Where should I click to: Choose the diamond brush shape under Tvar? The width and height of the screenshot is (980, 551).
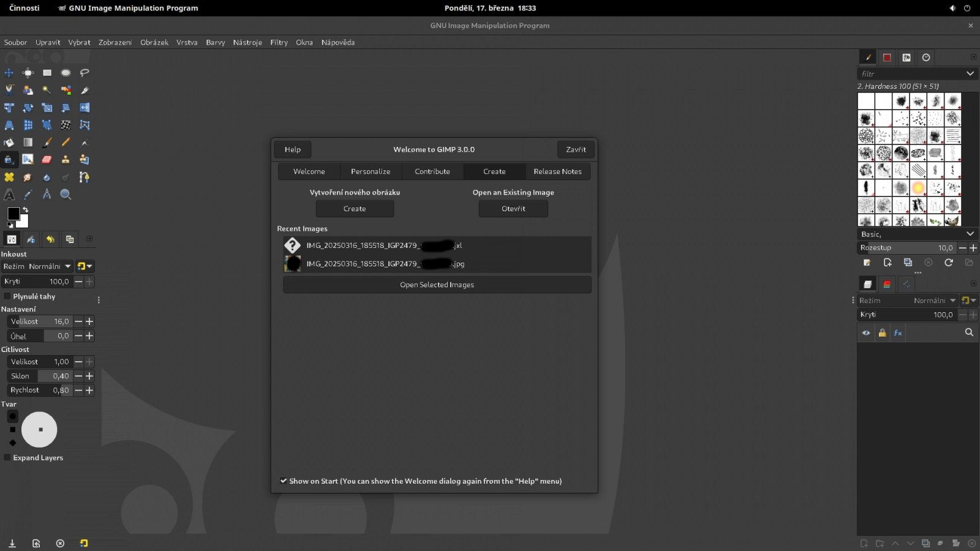point(12,443)
